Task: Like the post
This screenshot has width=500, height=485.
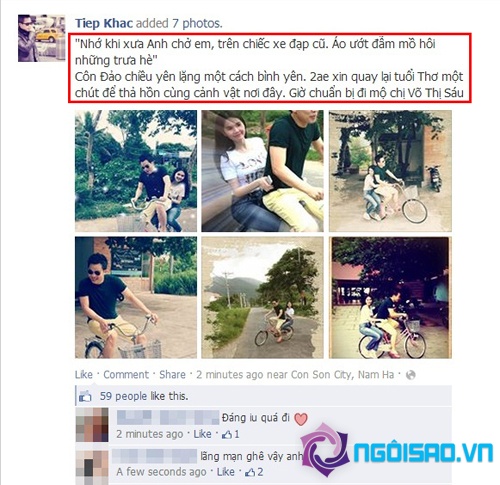Action: point(84,375)
